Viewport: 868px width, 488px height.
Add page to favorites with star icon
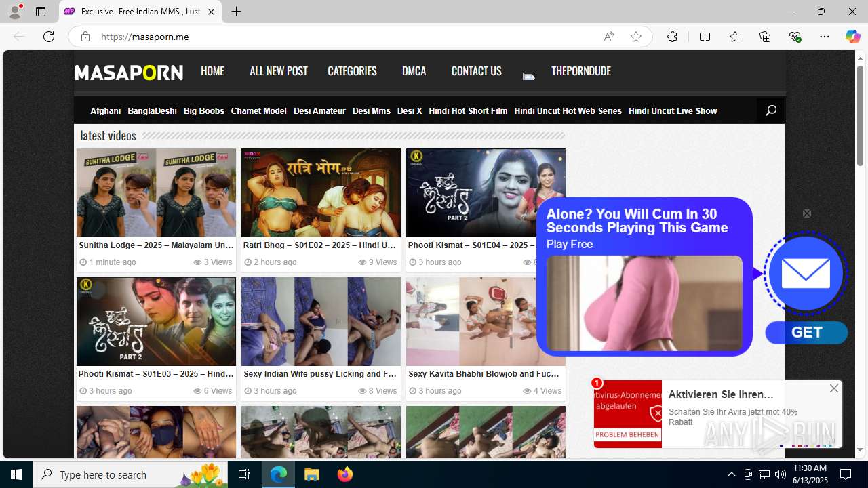pos(636,37)
